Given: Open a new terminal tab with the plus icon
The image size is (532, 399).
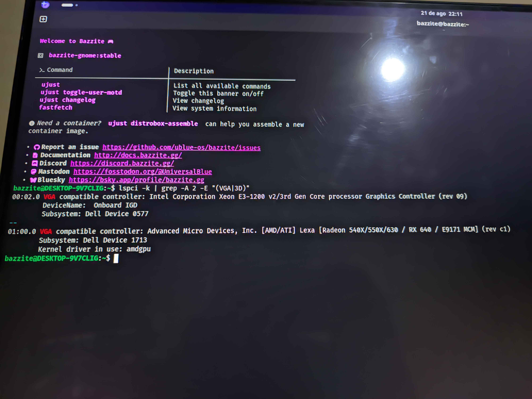Looking at the screenshot, I should (x=43, y=19).
